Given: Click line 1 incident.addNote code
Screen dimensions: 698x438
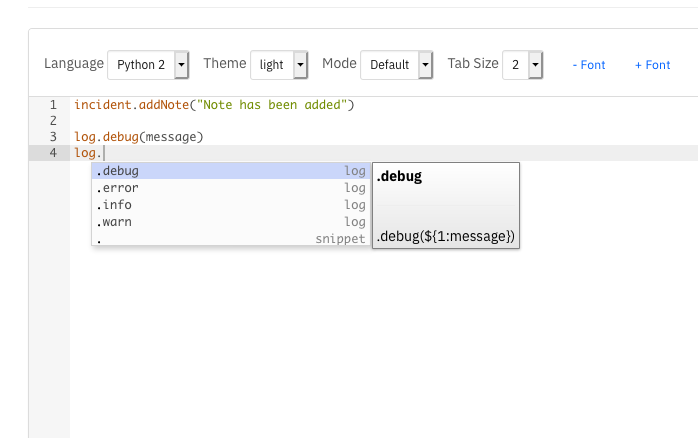Looking at the screenshot, I should (x=214, y=105).
